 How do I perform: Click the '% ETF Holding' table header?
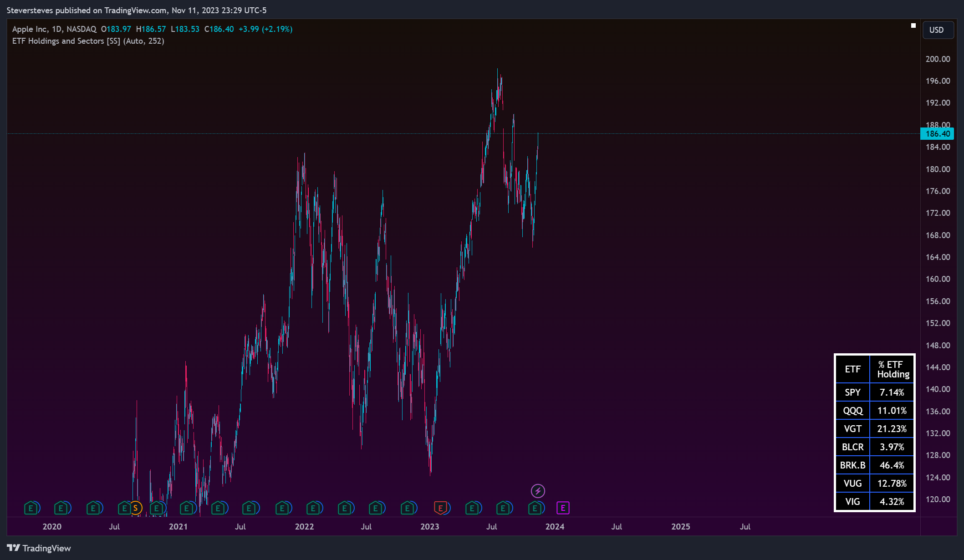pyautogui.click(x=892, y=369)
